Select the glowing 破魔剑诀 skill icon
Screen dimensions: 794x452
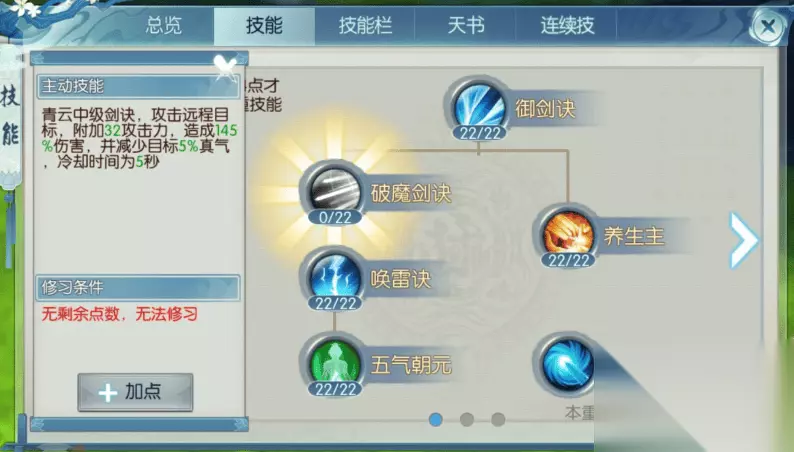pos(335,192)
